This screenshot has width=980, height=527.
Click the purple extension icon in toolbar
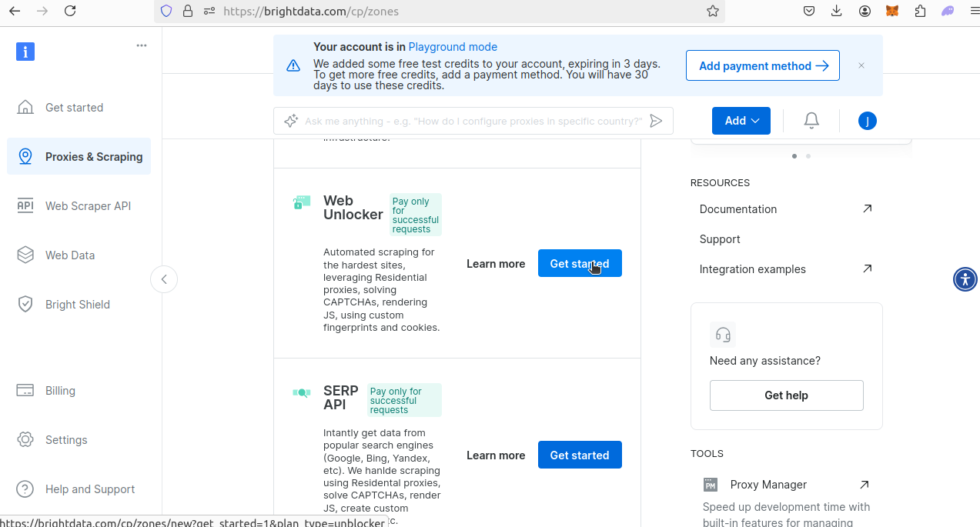(948, 11)
